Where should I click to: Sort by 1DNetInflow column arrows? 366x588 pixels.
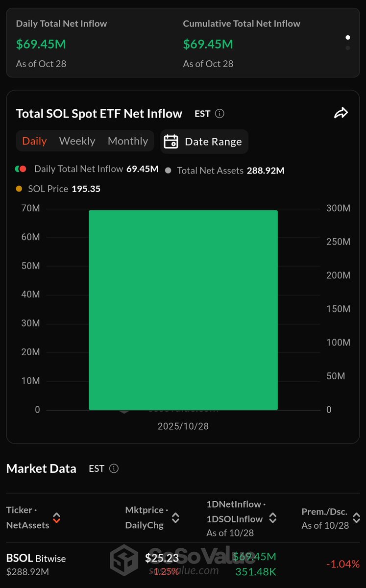(273, 518)
